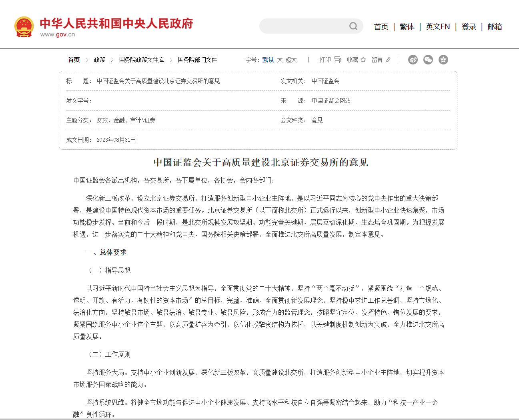Open 邮箱 from top navigation
The image size is (519, 420).
tap(495, 27)
